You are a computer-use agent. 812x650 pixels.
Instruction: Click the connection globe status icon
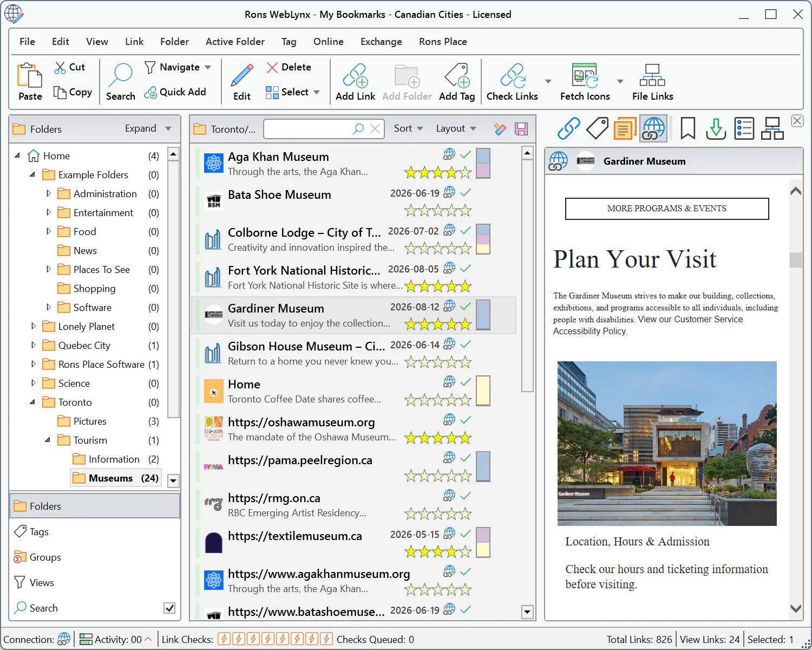(x=64, y=639)
